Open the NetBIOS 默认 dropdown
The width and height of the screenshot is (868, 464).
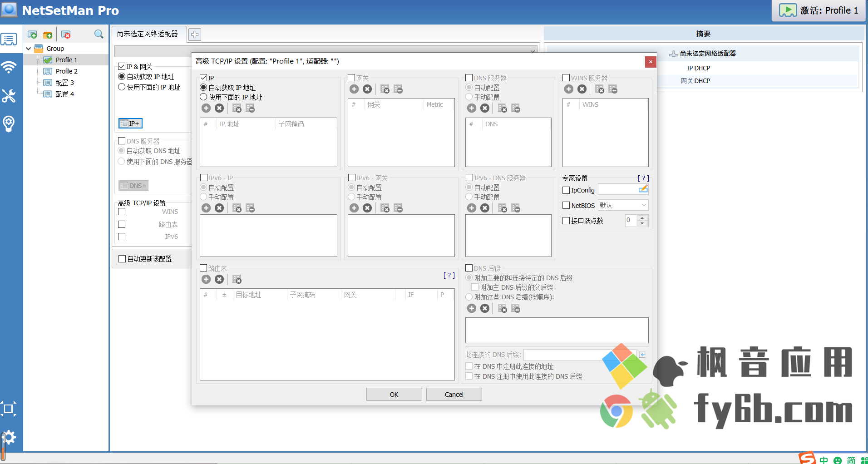point(623,205)
